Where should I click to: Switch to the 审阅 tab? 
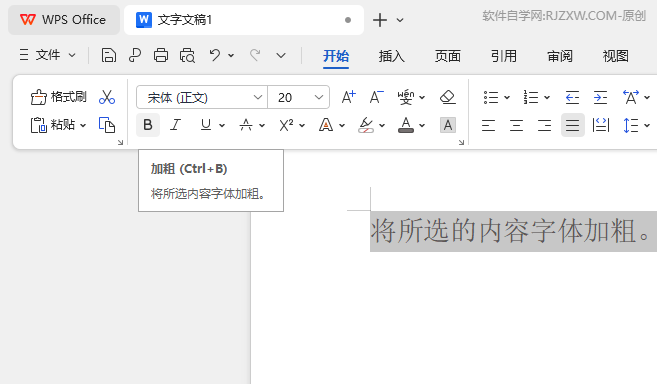point(560,56)
